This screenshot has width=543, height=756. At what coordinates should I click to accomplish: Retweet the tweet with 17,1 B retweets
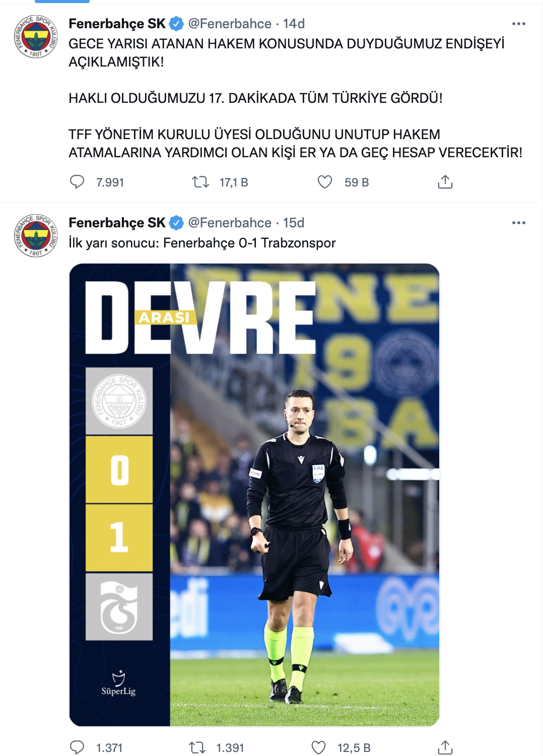[200, 182]
